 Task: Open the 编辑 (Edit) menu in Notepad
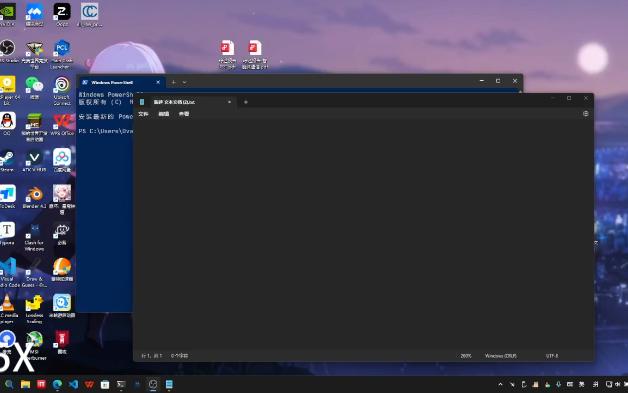(x=163, y=114)
